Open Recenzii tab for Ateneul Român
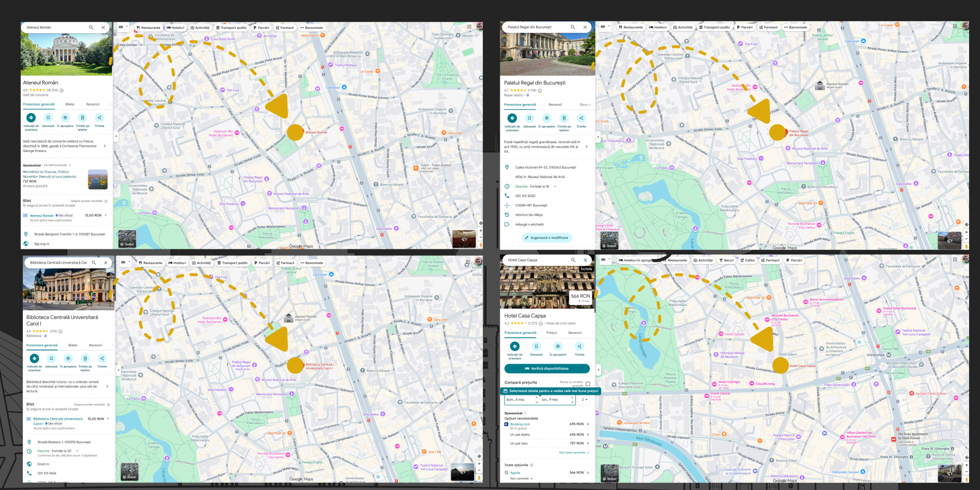Image resolution: width=980 pixels, height=490 pixels. point(93,105)
